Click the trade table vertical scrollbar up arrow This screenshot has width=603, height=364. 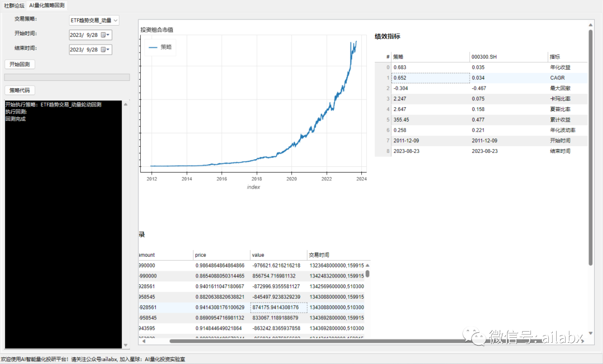click(x=367, y=265)
